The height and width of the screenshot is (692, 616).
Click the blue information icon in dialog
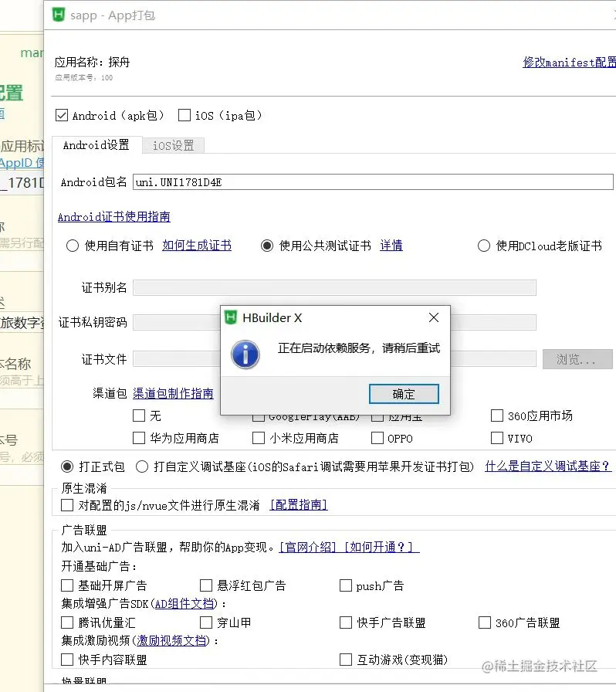click(x=245, y=354)
